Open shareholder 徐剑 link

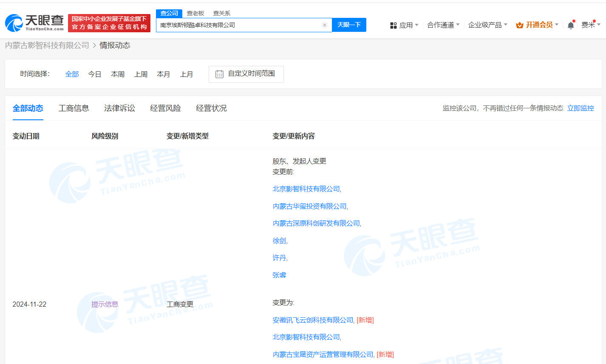tap(279, 241)
